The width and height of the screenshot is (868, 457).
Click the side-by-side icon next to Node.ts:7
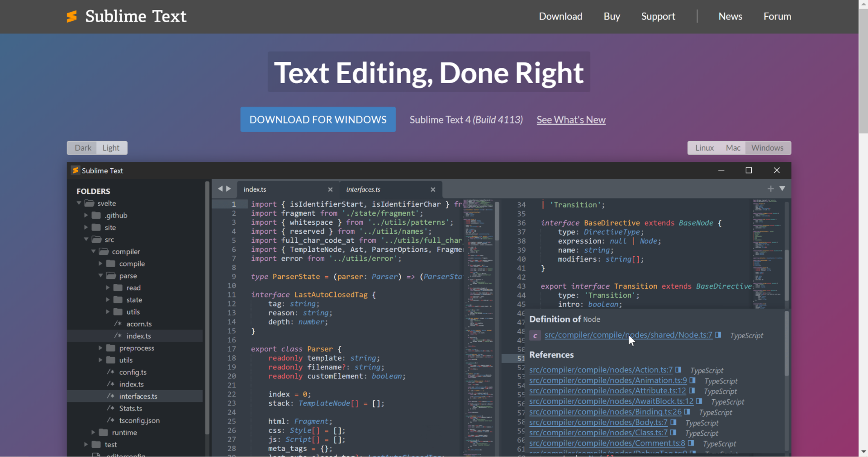[x=718, y=335]
